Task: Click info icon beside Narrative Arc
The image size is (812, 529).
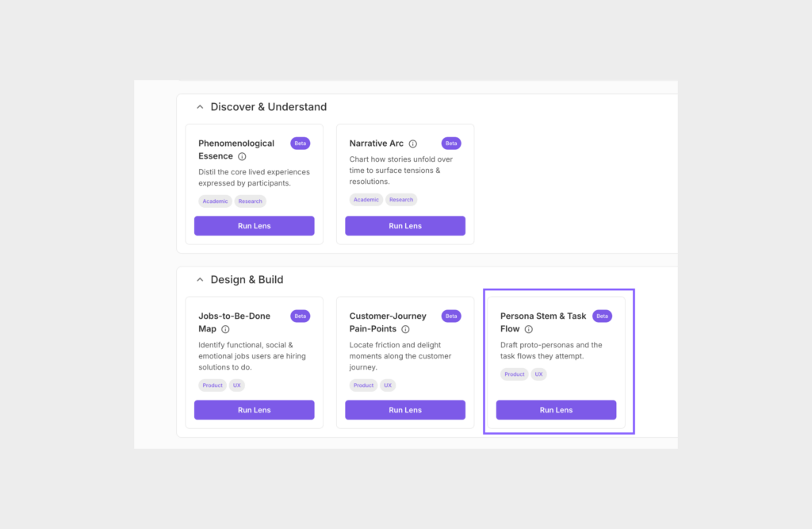Action: pyautogui.click(x=412, y=144)
